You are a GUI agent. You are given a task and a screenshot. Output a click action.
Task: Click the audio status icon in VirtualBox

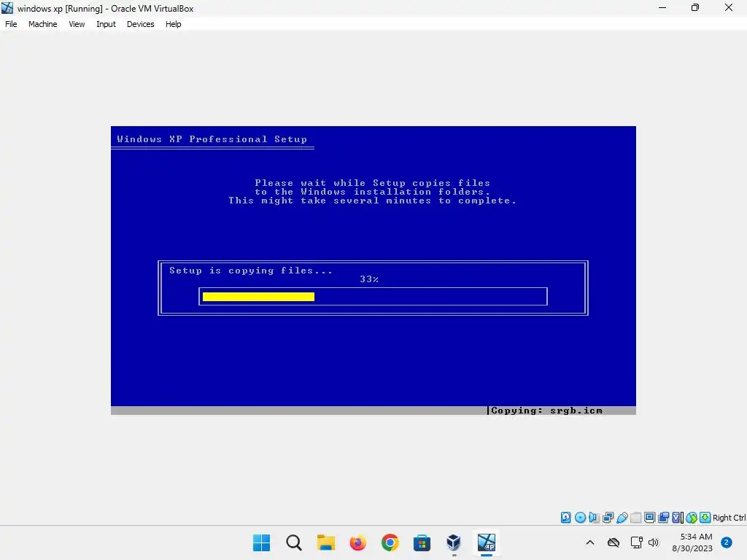coord(594,518)
